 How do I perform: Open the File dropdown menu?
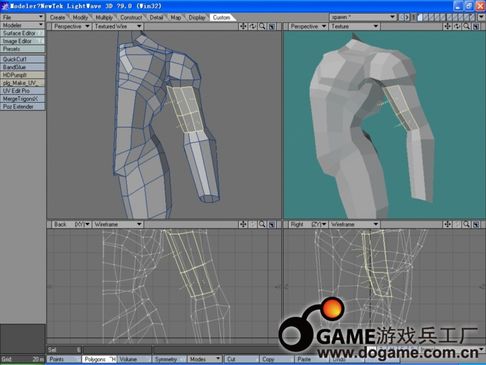[22, 17]
